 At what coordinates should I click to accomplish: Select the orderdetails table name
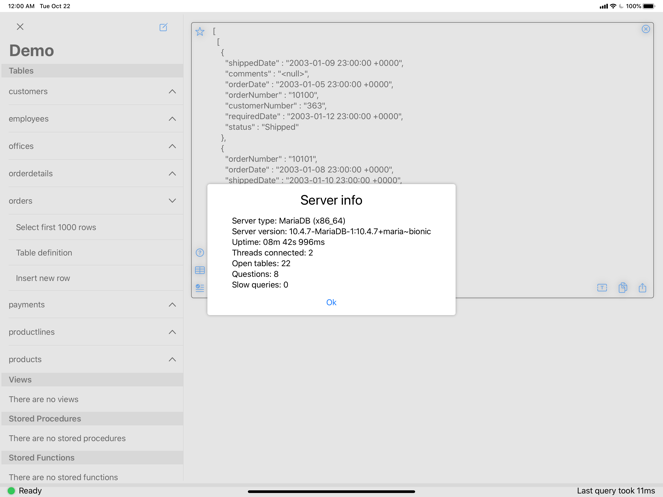tap(30, 173)
